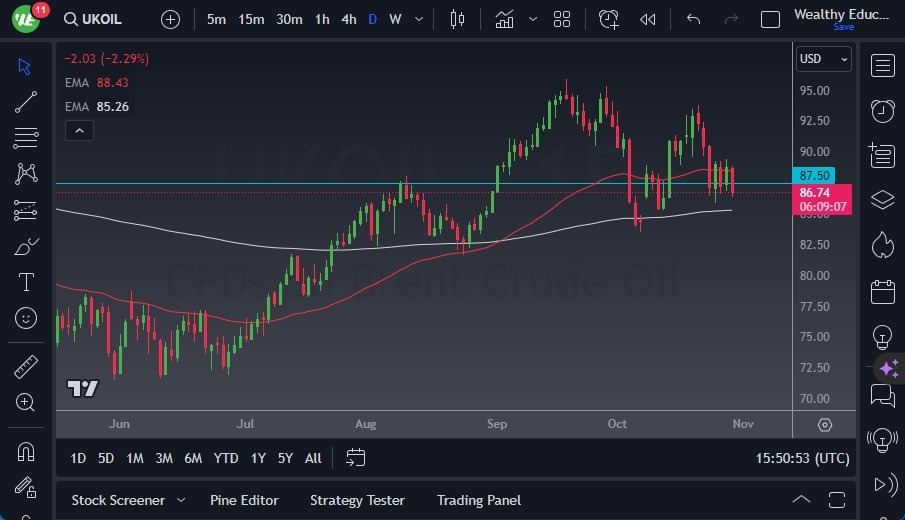Select the text annotation tool
Image resolution: width=905 pixels, height=520 pixels.
[26, 282]
